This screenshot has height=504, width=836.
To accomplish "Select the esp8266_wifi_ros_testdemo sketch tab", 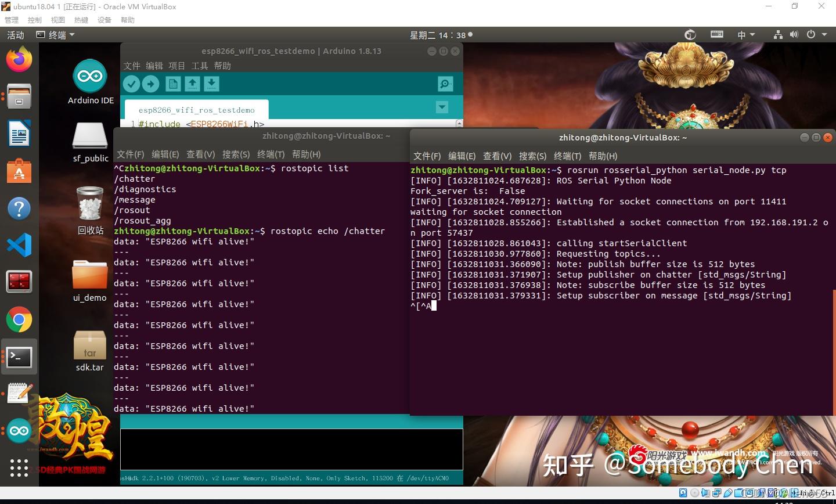I will (x=197, y=110).
